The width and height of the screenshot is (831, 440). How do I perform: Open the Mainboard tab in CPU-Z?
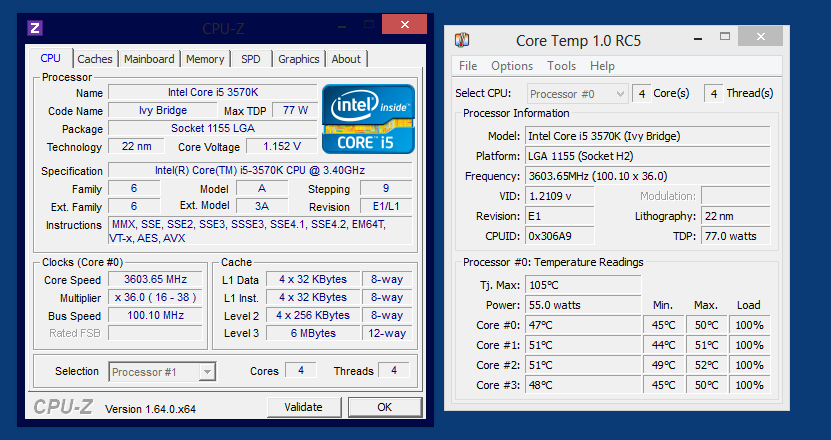point(149,59)
